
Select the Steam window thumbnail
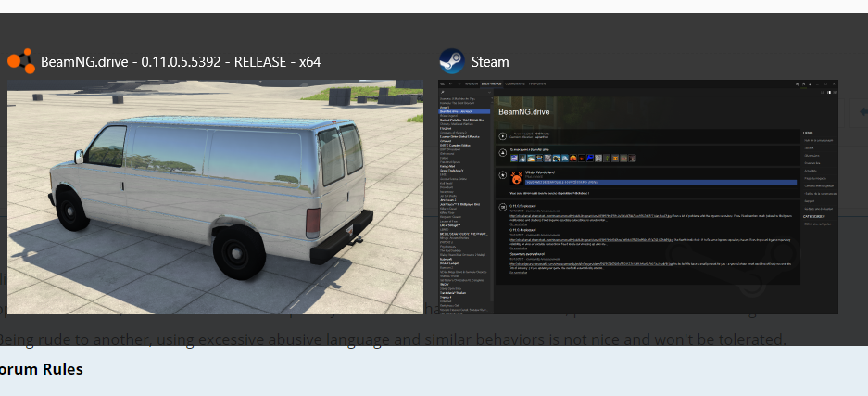click(638, 197)
